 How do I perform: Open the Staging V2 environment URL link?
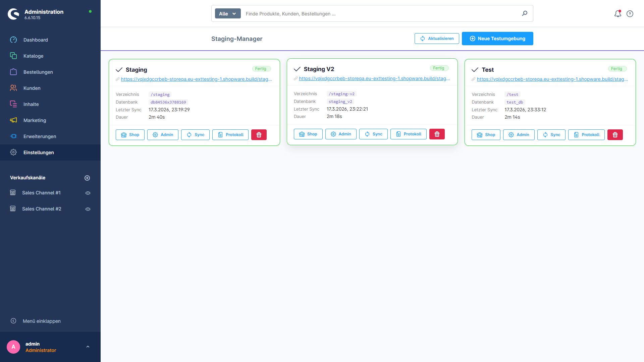[x=374, y=78]
